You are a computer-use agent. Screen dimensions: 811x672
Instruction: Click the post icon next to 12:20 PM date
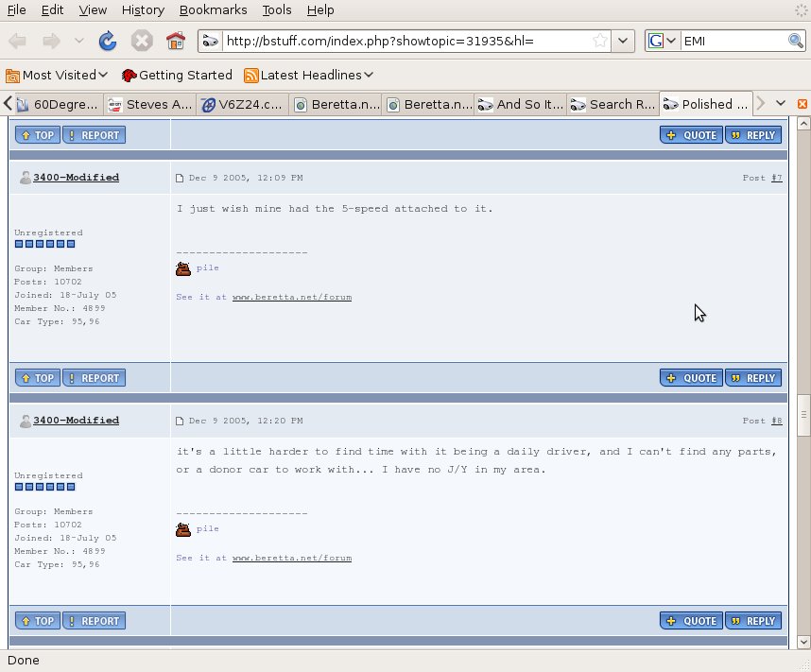(180, 421)
